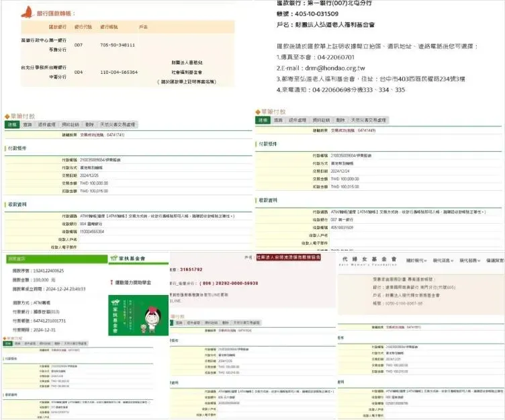Open 天然災害交易處理 tab in the 004 臺灣銀行 panel

118,124
